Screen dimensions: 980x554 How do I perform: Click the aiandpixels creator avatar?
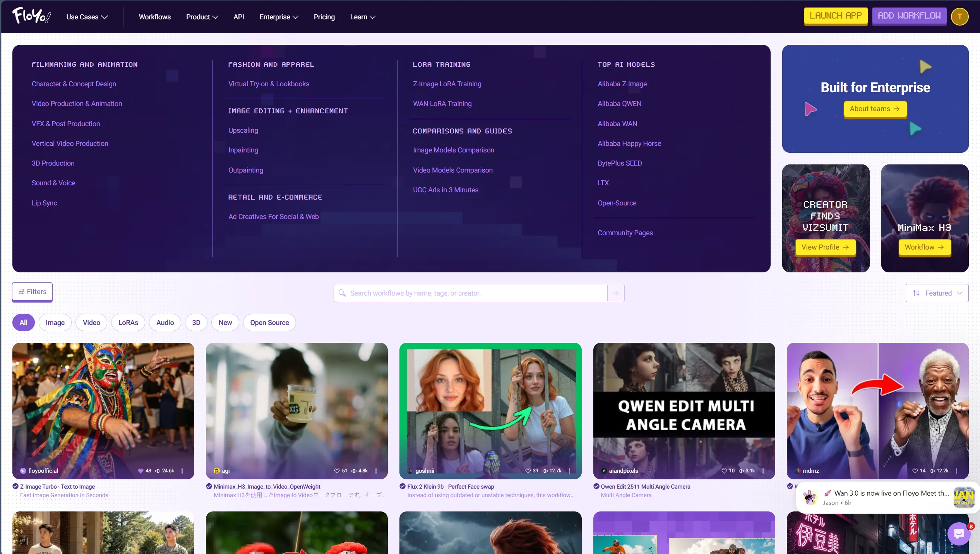pyautogui.click(x=604, y=471)
